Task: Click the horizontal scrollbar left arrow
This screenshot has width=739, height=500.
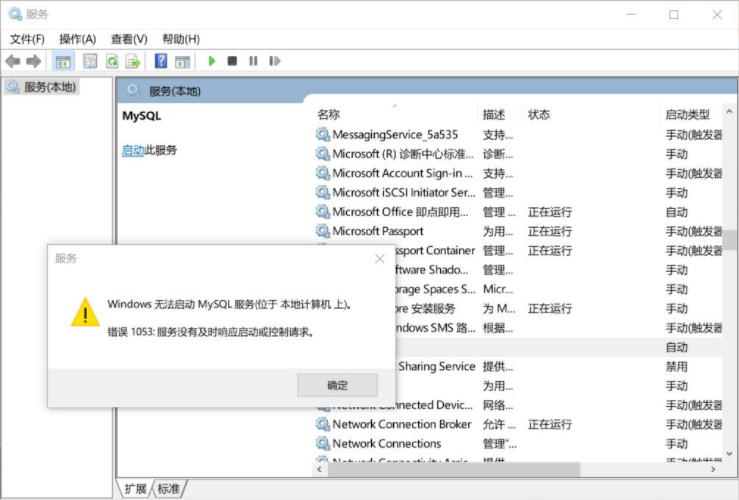Action: (x=320, y=469)
